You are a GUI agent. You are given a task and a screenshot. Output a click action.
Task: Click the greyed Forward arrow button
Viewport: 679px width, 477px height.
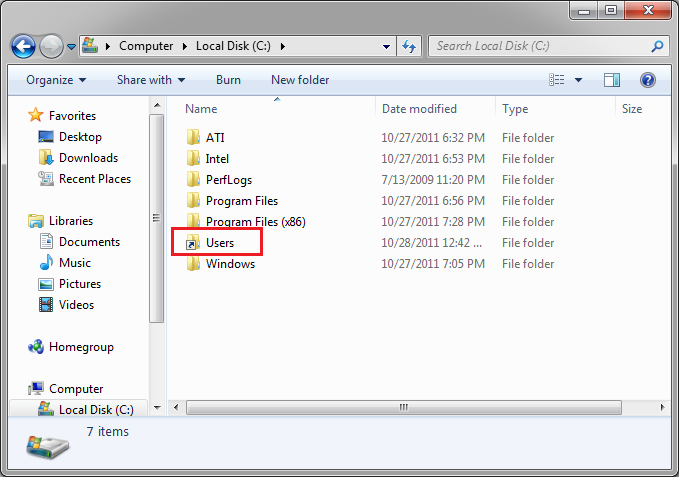pyautogui.click(x=51, y=46)
